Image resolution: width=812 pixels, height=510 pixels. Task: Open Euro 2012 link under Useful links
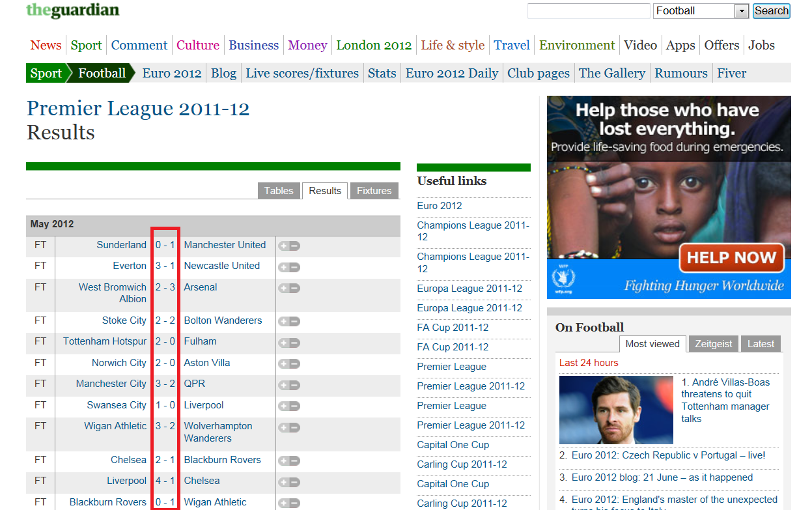[440, 206]
